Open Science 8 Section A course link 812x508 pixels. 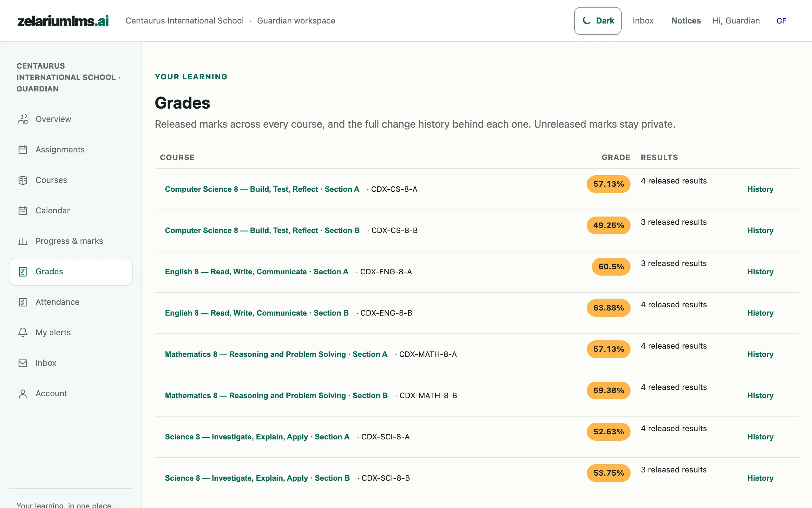point(257,437)
